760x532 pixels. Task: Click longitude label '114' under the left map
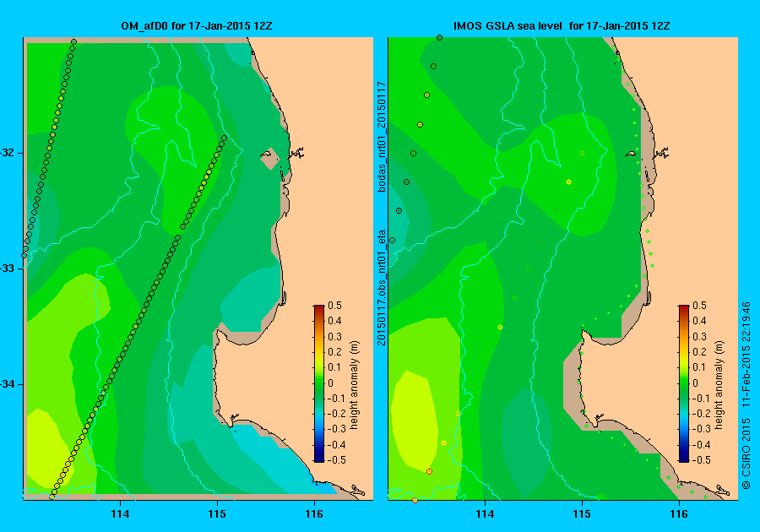tap(120, 514)
